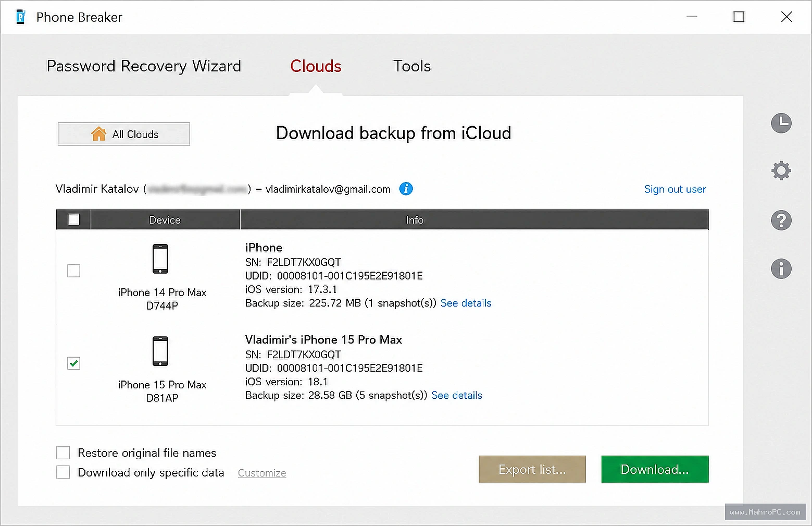
Task: Select the D81AP model label
Action: pyautogui.click(x=162, y=398)
